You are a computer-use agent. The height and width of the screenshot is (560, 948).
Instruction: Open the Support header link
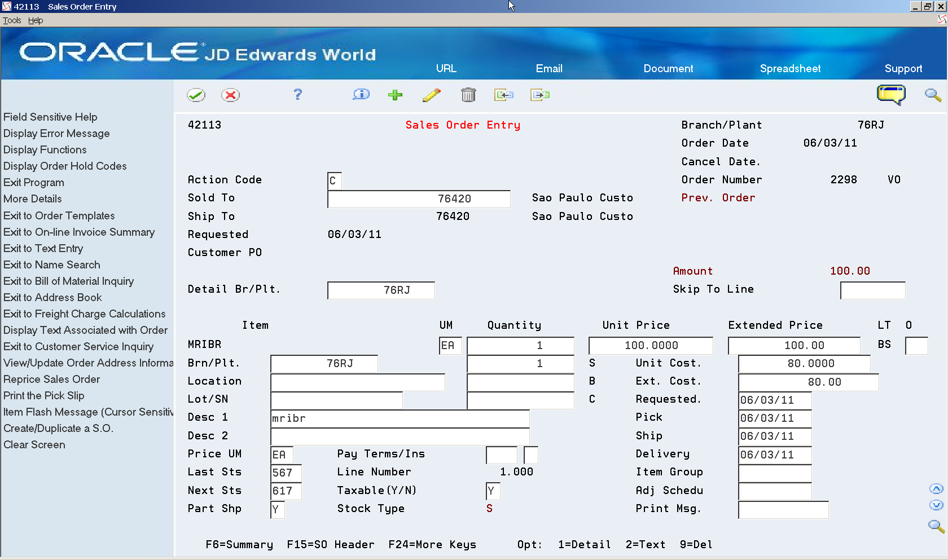tap(903, 68)
